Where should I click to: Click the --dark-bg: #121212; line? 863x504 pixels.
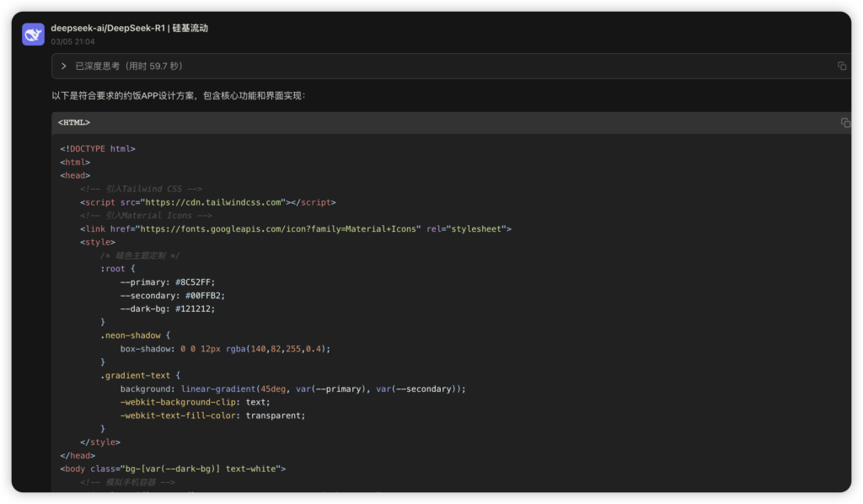(x=168, y=309)
